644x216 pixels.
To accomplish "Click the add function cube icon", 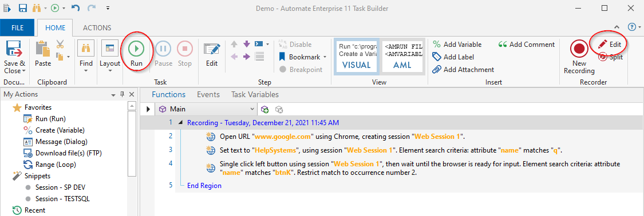I will tap(265, 110).
